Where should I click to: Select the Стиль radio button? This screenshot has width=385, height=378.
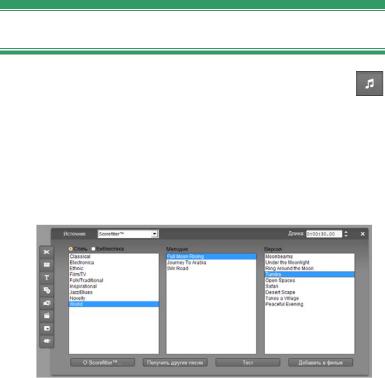71,249
